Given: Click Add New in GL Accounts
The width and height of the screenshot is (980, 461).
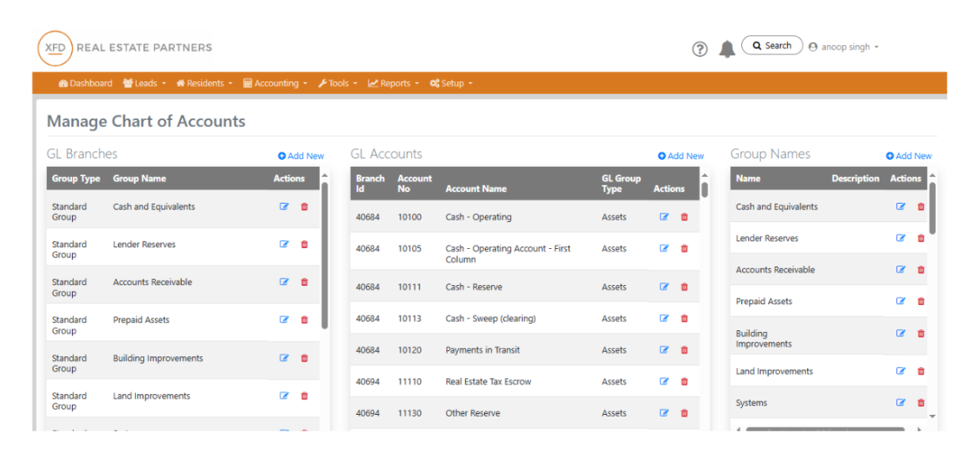Looking at the screenshot, I should (x=681, y=156).
